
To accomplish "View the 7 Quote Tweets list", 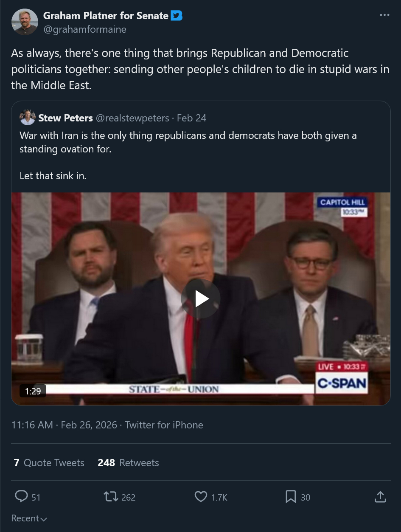I will pyautogui.click(x=49, y=463).
